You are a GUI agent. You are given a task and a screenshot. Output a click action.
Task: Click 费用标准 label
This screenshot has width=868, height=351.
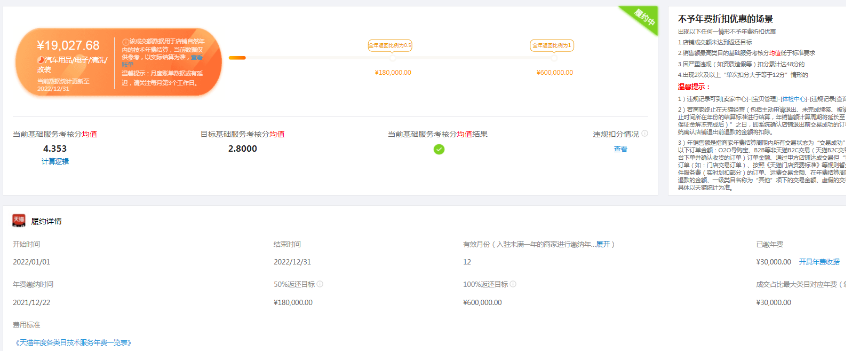tap(27, 325)
